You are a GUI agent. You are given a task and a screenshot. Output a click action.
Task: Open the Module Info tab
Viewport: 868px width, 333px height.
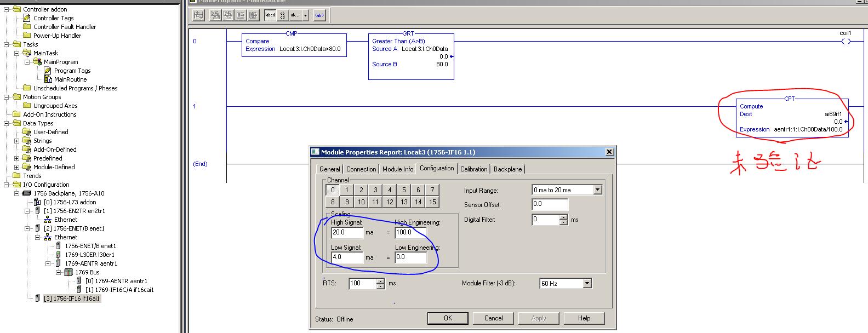point(398,169)
